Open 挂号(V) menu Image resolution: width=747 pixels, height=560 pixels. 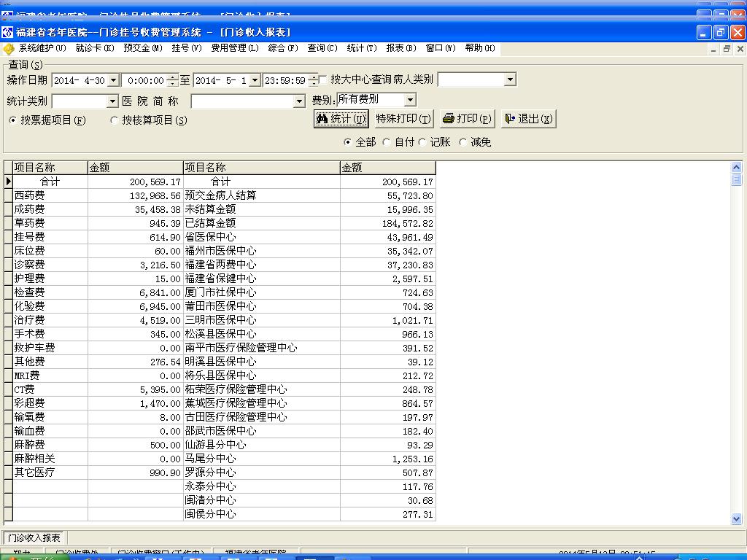[x=187, y=48]
